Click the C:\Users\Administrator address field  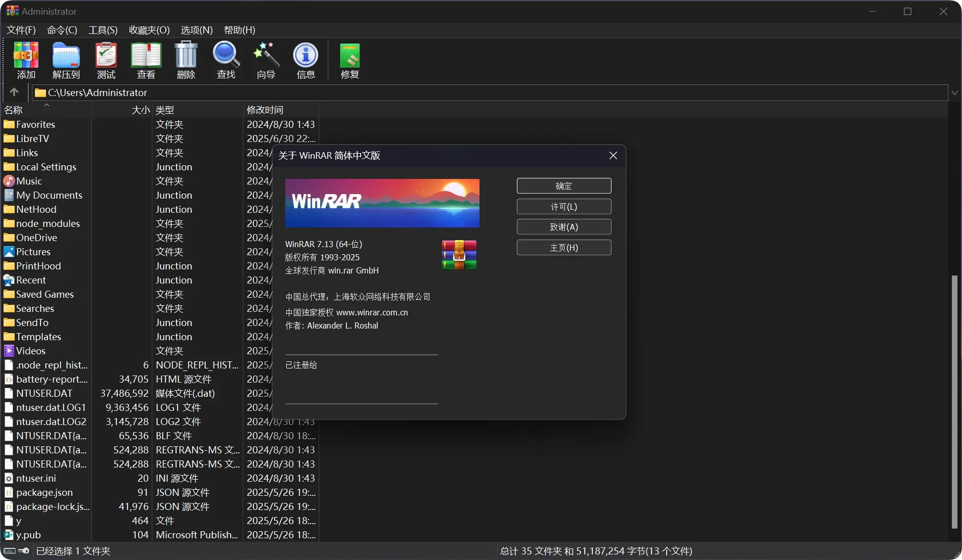pos(490,92)
